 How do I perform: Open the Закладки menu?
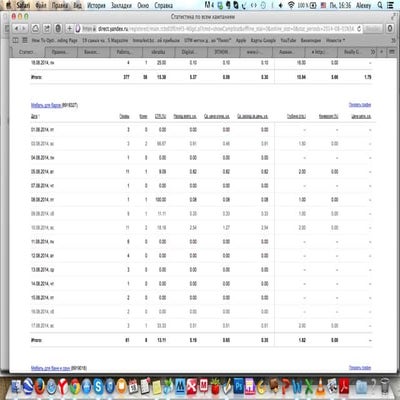coord(121,5)
